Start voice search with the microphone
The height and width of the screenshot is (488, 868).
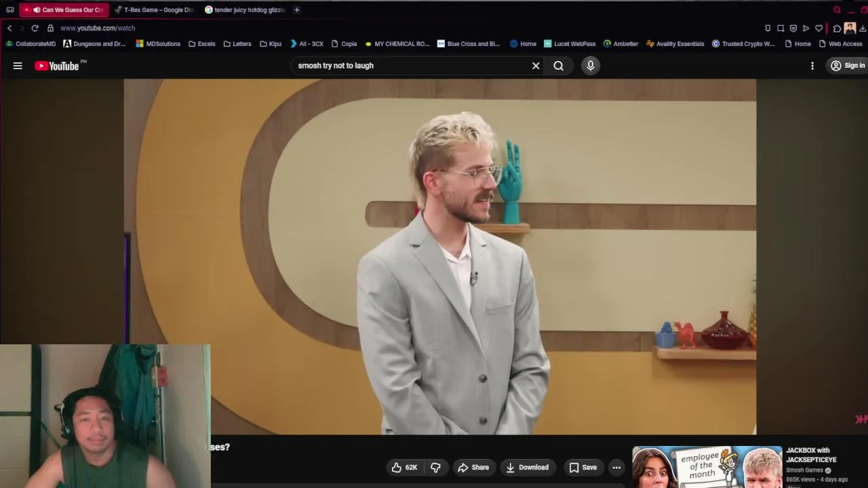click(x=591, y=66)
